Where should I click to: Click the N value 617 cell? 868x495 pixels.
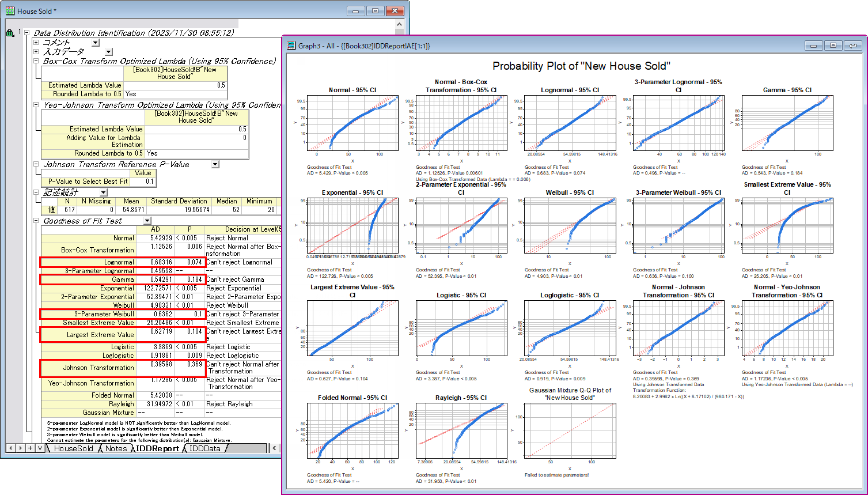click(x=68, y=210)
